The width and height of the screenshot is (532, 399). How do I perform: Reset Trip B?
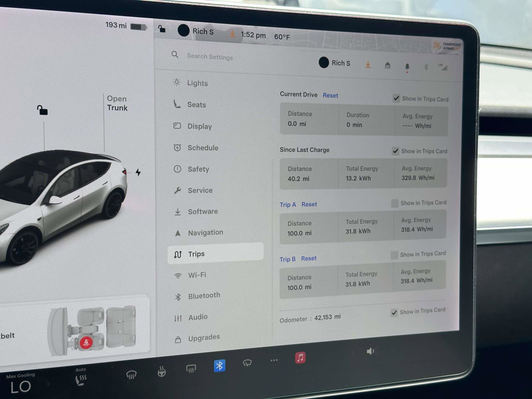coord(309,258)
